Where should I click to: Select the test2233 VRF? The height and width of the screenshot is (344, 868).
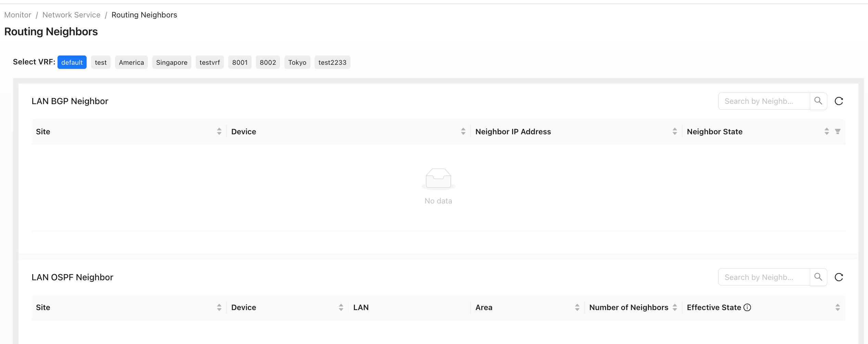(332, 62)
